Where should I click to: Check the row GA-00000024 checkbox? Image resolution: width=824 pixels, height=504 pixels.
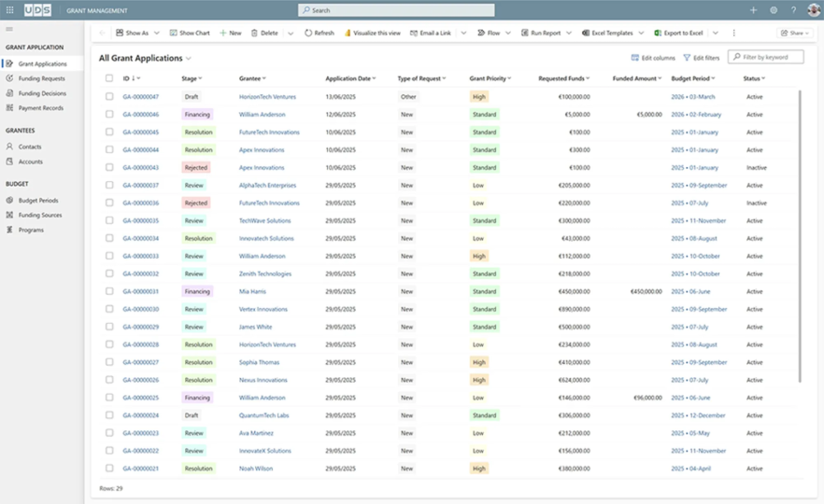click(108, 414)
